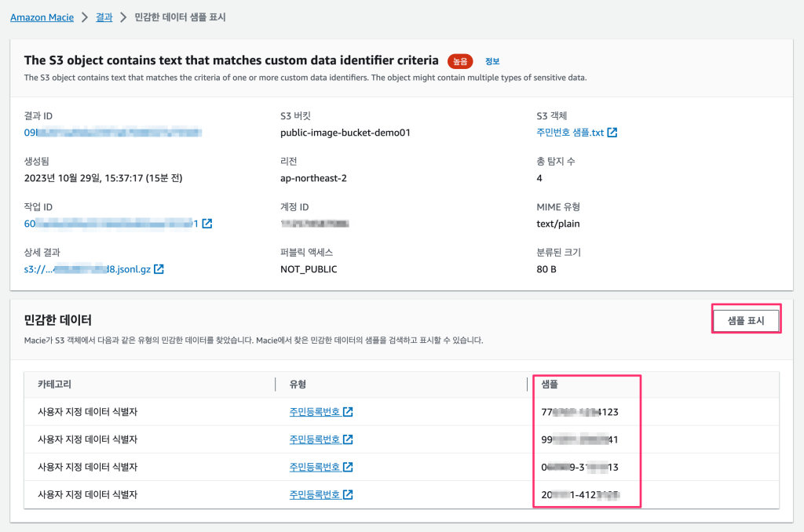The width and height of the screenshot is (804, 532).
Task: Click the sample value 77…4123
Action: (x=580, y=412)
